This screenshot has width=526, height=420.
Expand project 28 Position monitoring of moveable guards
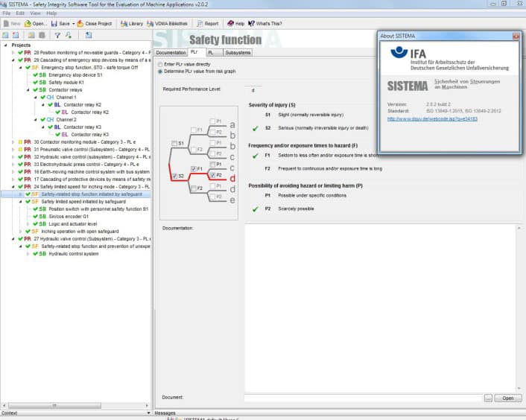point(13,53)
